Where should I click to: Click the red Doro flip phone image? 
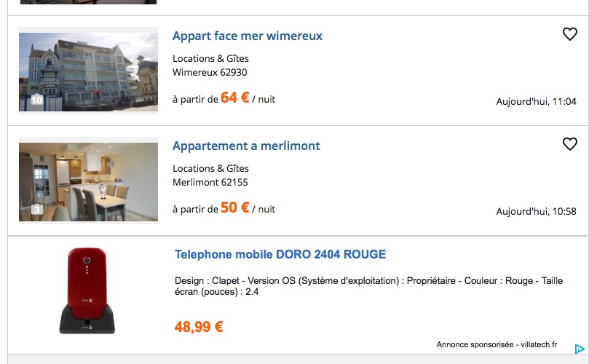(x=87, y=290)
